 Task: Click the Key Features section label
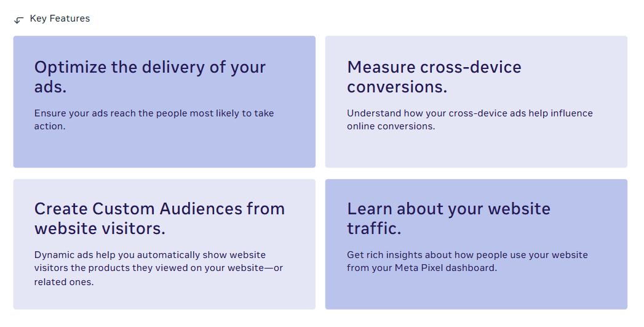coord(60,18)
